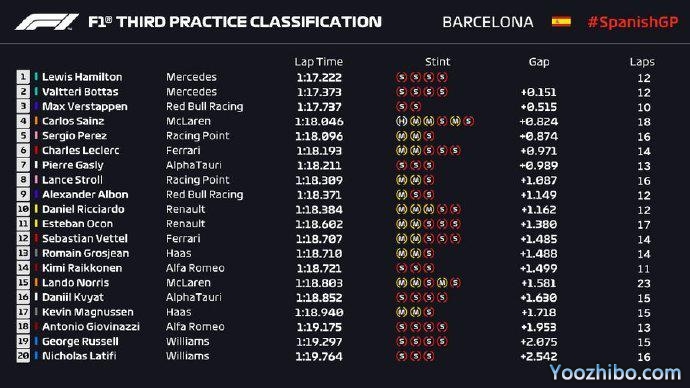
Task: Click the #SpanishGP hashtag
Action: click(633, 22)
